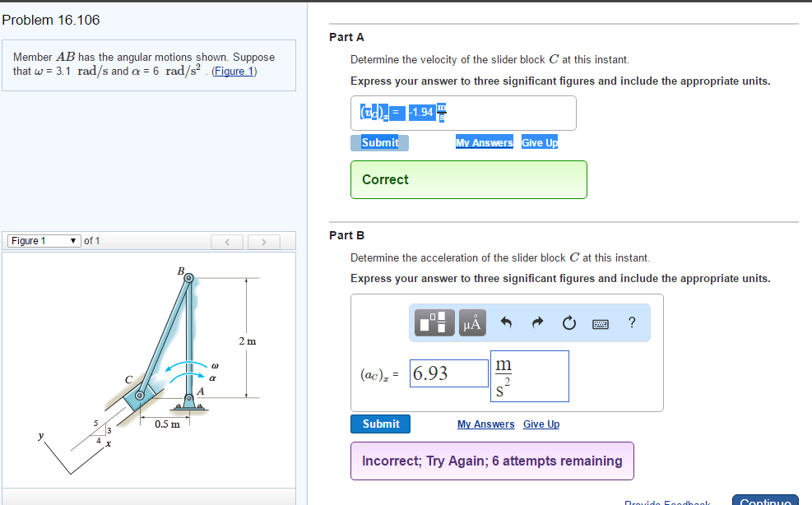Click the right arrow to view next figure
812x505 pixels.
click(x=263, y=241)
